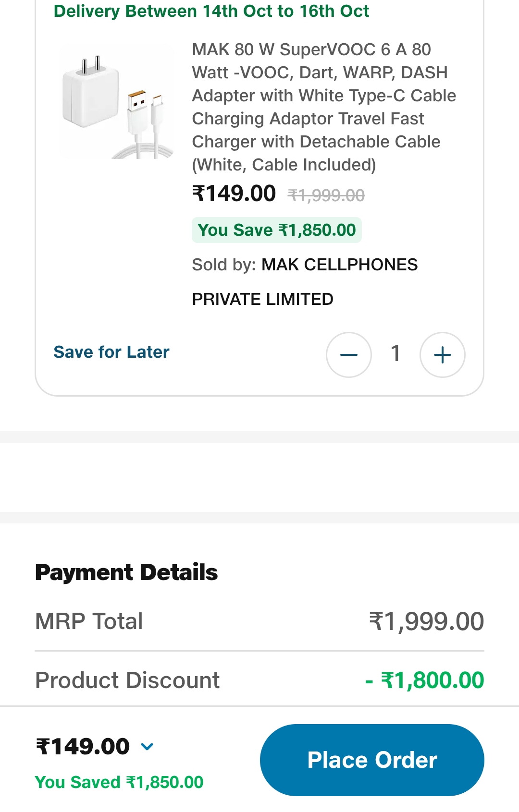Image resolution: width=519 pixels, height=812 pixels.
Task: Tap the delivery date estimate text
Action: 211,11
